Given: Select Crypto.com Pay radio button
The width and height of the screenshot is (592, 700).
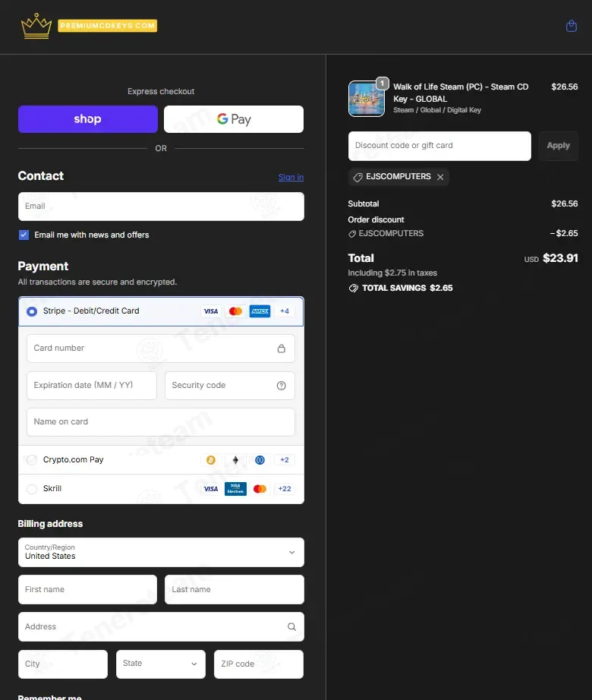Looking at the screenshot, I should pyautogui.click(x=32, y=460).
